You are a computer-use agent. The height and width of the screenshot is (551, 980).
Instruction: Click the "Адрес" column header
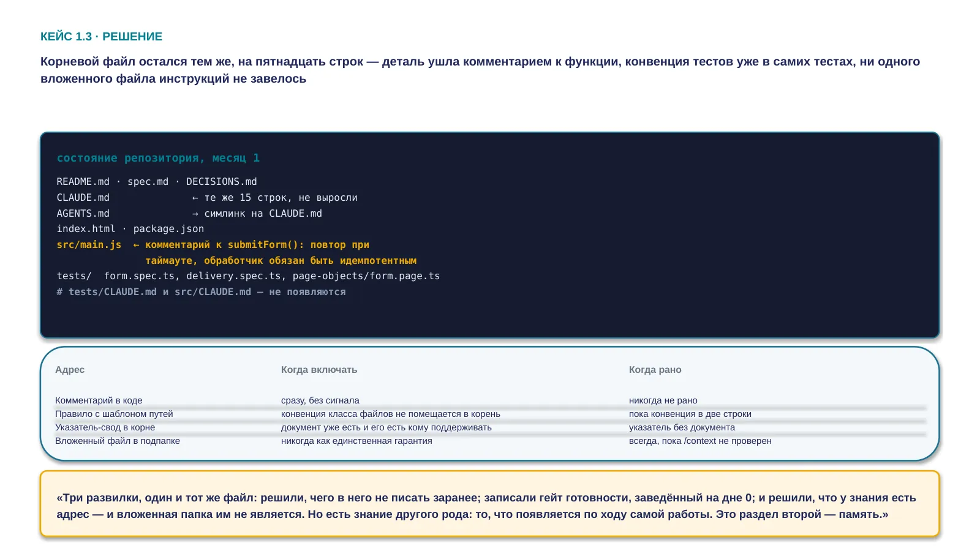click(x=70, y=370)
